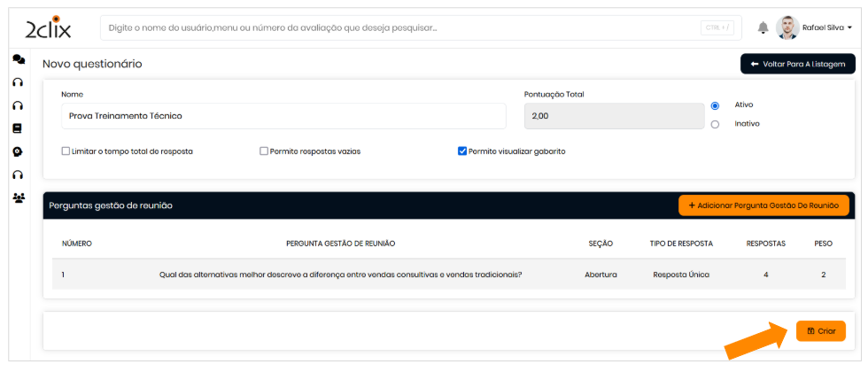Focus the 'Nome' text field
This screenshot has width=868, height=372.
pos(283,116)
